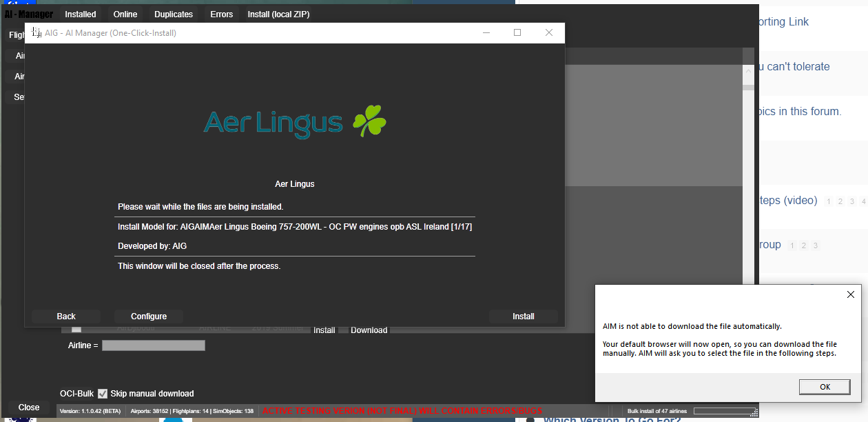Click Download in the airline list row
This screenshot has height=422, width=868.
click(x=369, y=330)
